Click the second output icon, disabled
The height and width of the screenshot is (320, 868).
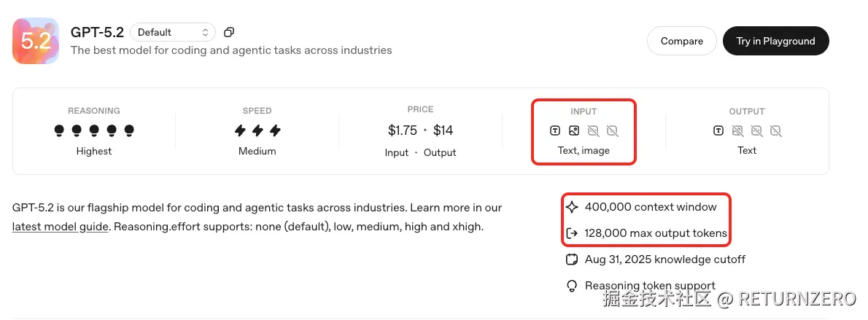tap(737, 131)
